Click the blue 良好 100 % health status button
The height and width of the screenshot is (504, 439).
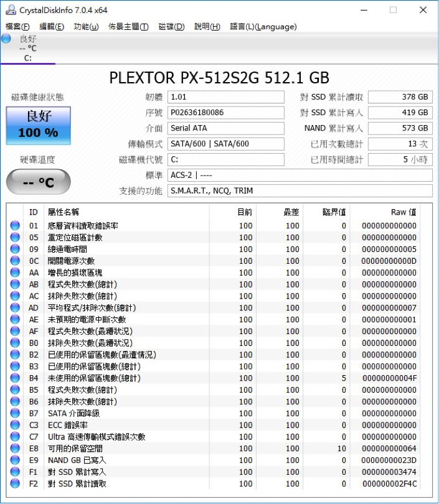click(x=38, y=126)
